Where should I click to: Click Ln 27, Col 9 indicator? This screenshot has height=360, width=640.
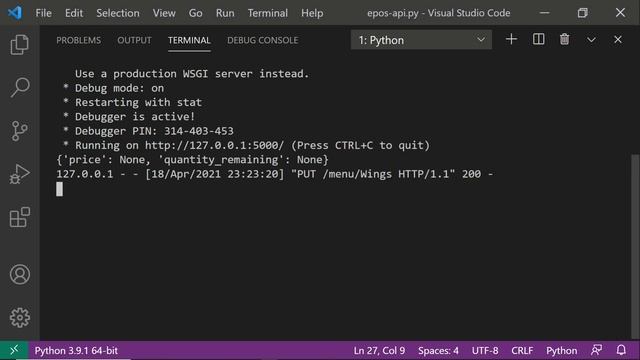pos(379,351)
